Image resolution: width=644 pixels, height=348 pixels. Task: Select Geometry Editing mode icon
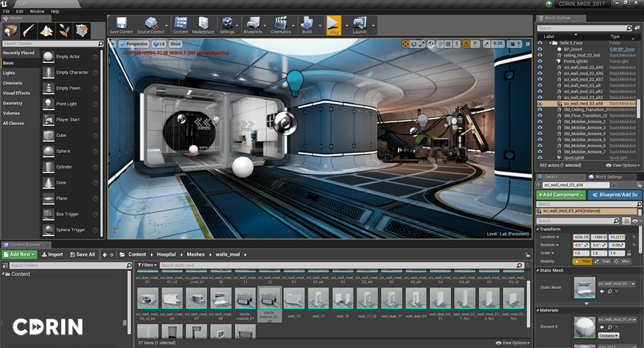pos(82,30)
